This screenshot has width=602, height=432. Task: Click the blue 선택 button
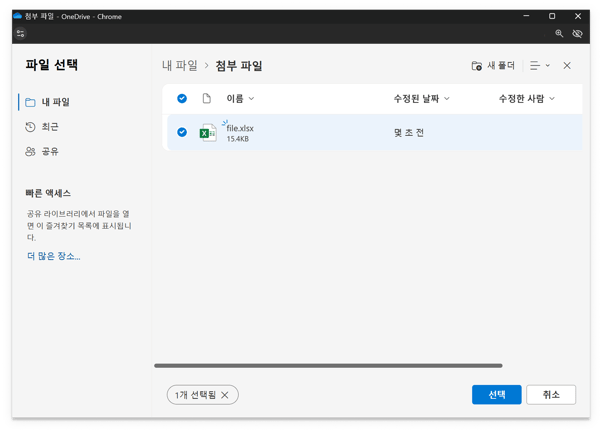click(496, 395)
